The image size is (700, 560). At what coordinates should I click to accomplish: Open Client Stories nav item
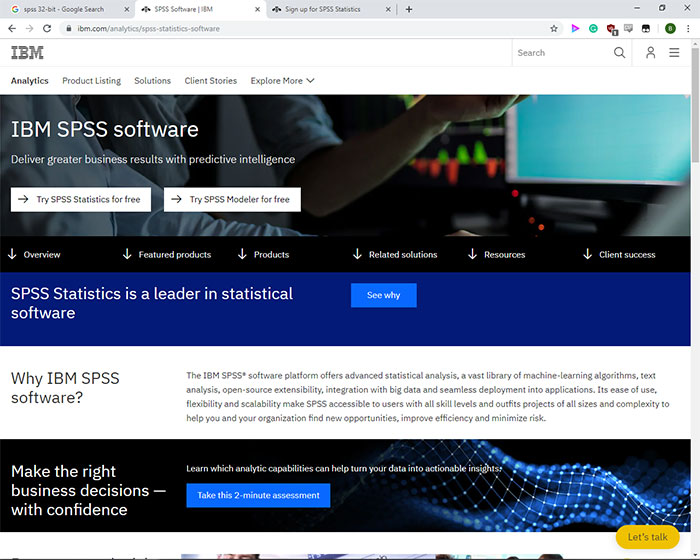(x=211, y=81)
